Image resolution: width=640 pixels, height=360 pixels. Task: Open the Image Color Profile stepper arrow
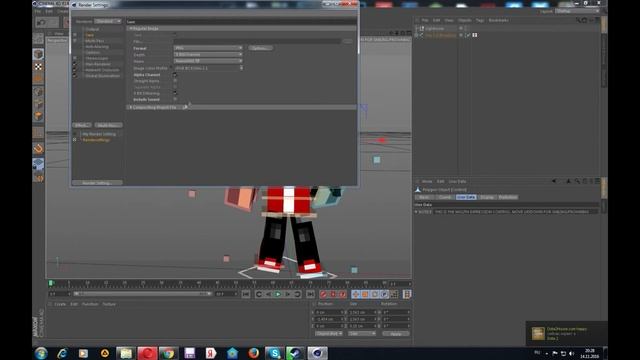tap(241, 68)
